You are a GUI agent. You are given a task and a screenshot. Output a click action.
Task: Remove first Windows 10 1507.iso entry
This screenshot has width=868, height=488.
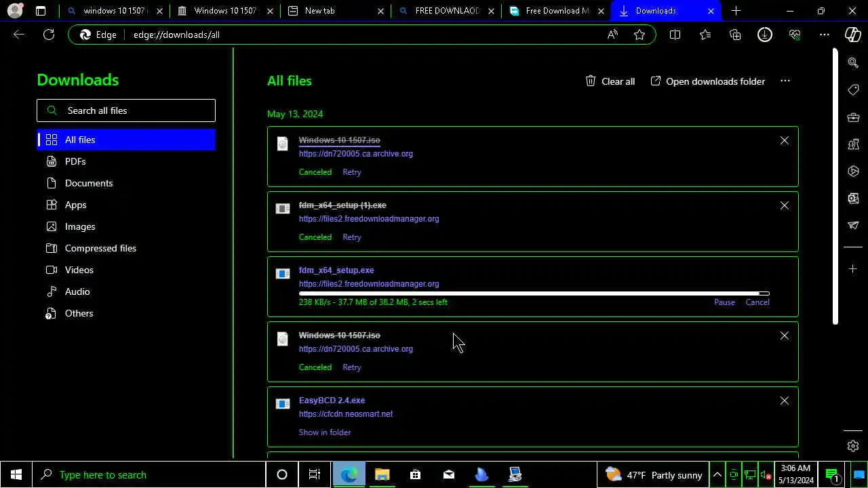tap(785, 140)
